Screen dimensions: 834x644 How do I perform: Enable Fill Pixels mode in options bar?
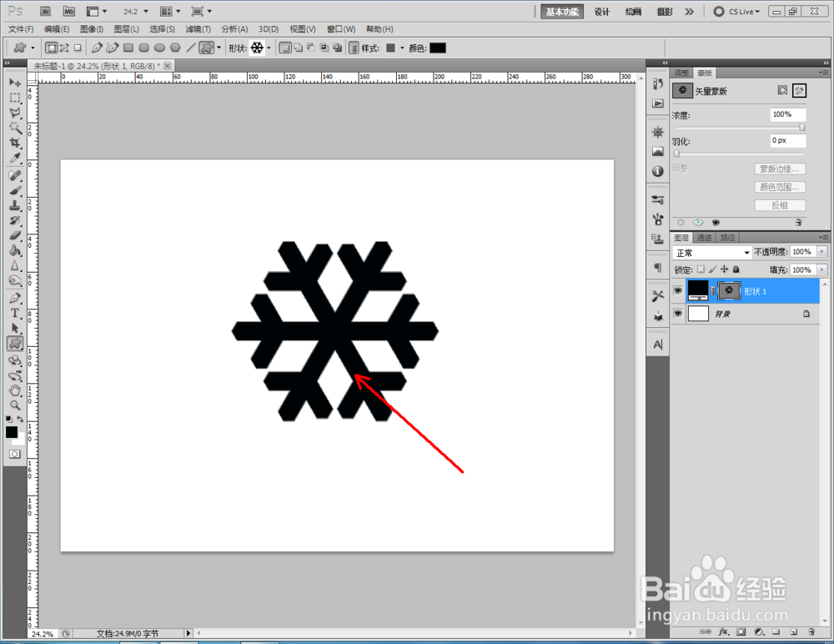(x=78, y=48)
